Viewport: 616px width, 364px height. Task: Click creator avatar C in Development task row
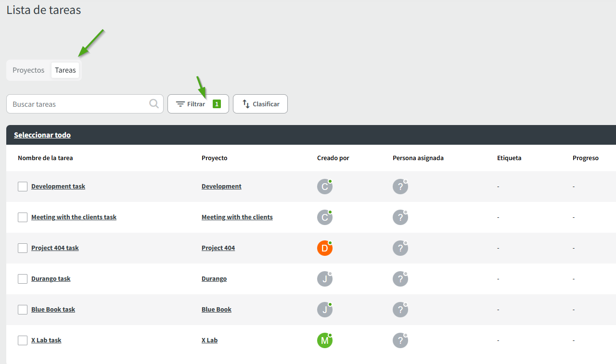pyautogui.click(x=325, y=187)
